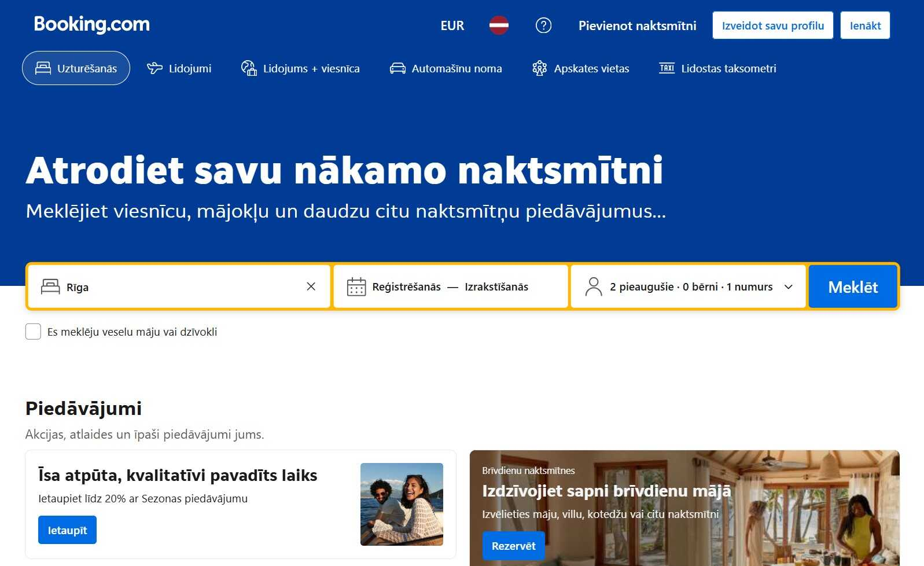Click the couple photo thumbnail
Screen dimensions: 924x566
[x=402, y=504]
